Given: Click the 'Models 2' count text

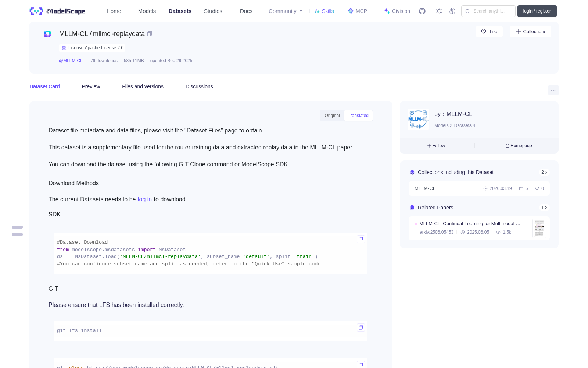Looking at the screenshot, I should tap(443, 125).
